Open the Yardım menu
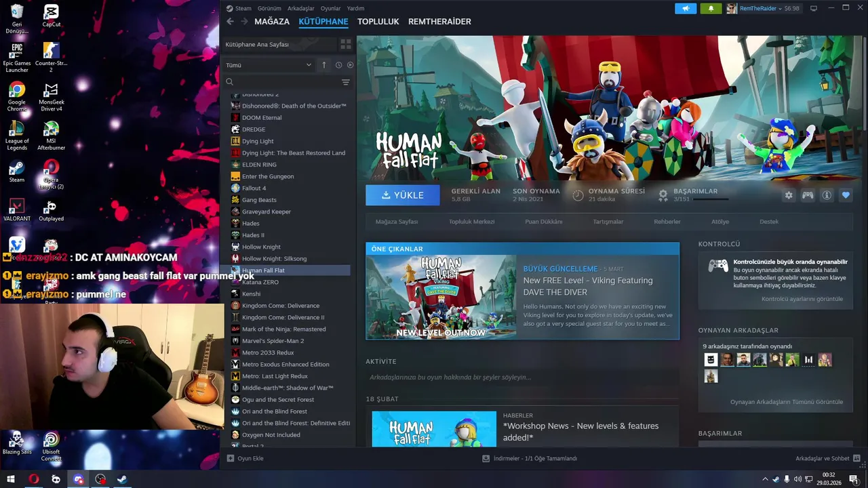The height and width of the screenshot is (488, 868). pos(355,8)
